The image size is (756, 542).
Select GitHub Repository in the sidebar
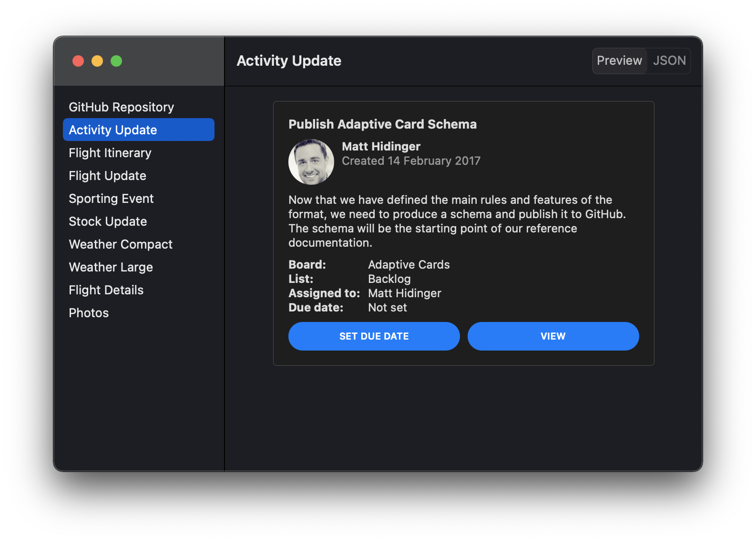pyautogui.click(x=138, y=107)
